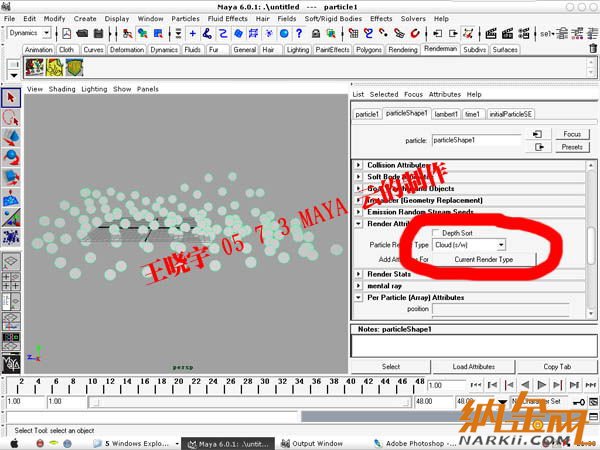Open the Particles menu
Screen dimensions: 600x450
click(x=185, y=19)
